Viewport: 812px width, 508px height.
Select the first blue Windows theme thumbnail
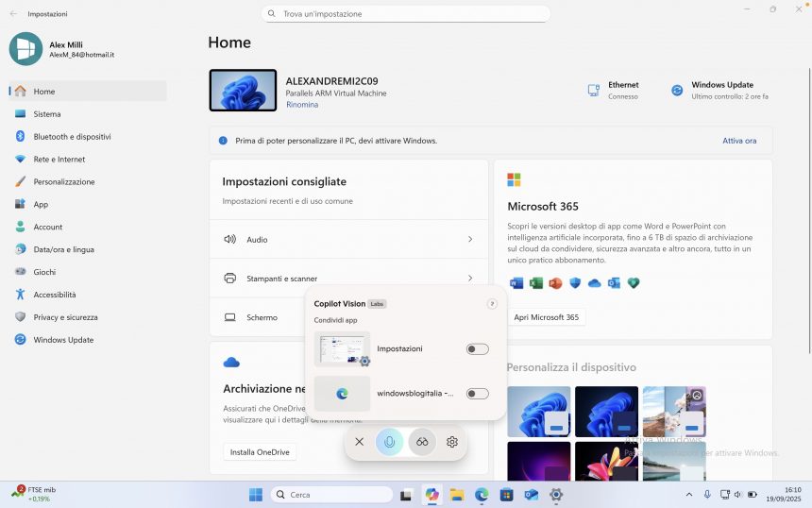tap(538, 411)
